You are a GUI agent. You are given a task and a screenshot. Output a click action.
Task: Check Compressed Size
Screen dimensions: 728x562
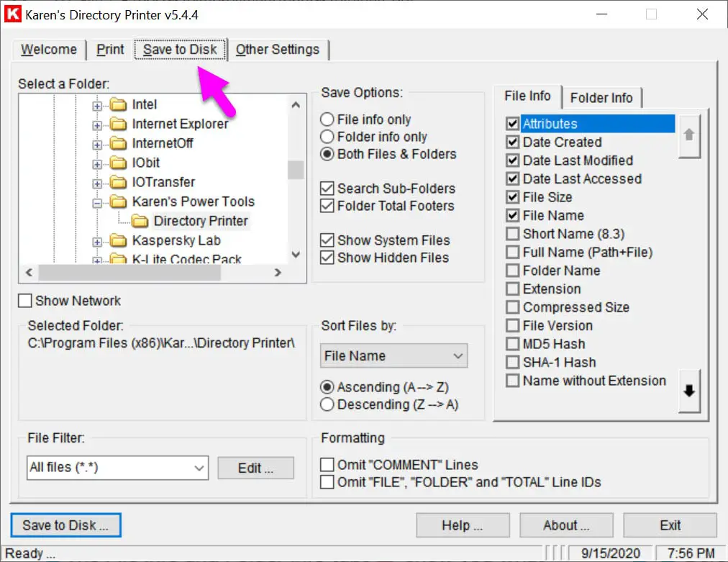click(x=513, y=307)
